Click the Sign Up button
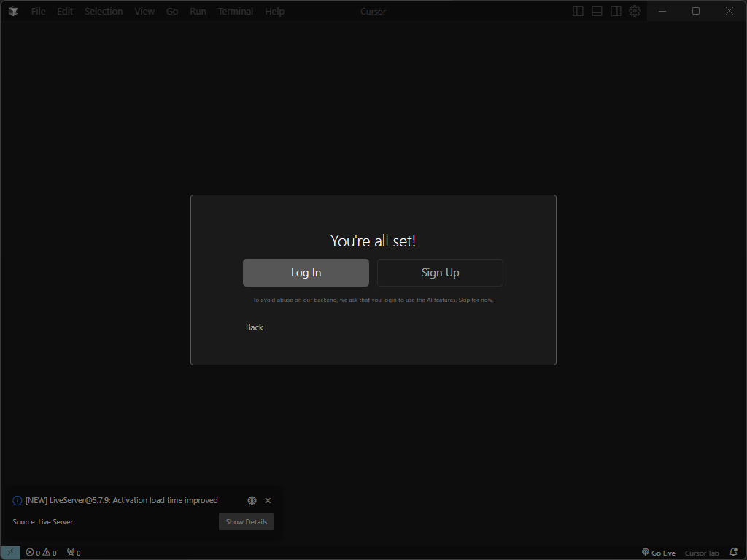Screen dimensions: 747x560 click(440, 273)
